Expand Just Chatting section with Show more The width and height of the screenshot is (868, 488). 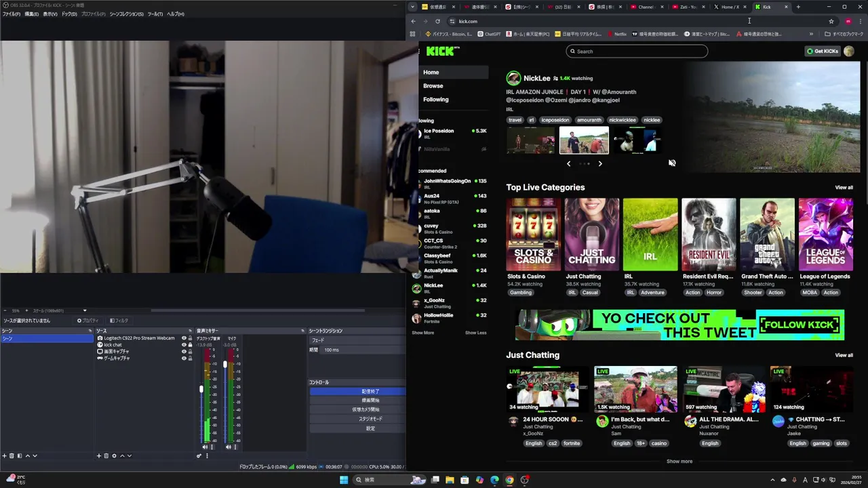(679, 461)
